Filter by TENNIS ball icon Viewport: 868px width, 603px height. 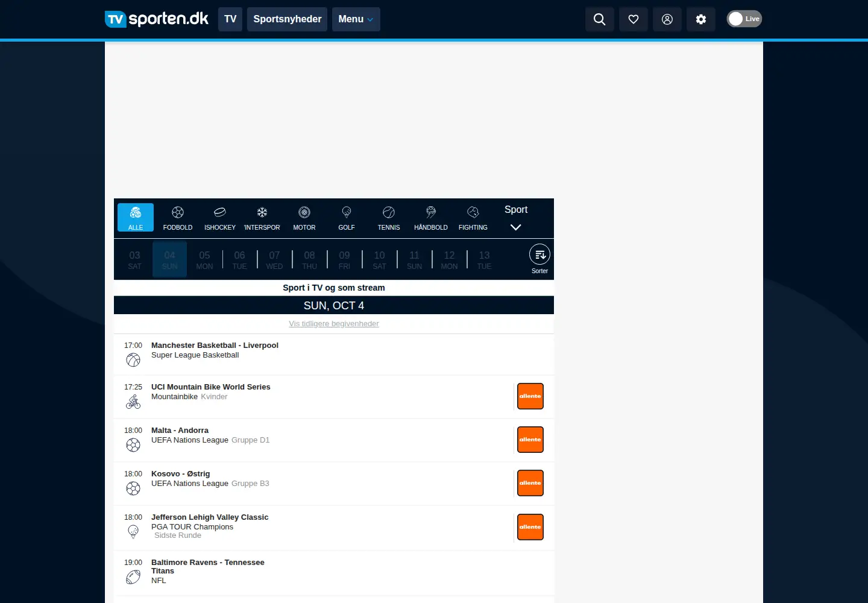tap(389, 218)
